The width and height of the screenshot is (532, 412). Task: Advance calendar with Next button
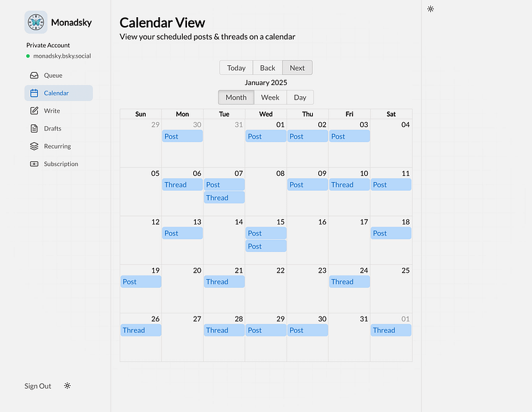pos(297,68)
